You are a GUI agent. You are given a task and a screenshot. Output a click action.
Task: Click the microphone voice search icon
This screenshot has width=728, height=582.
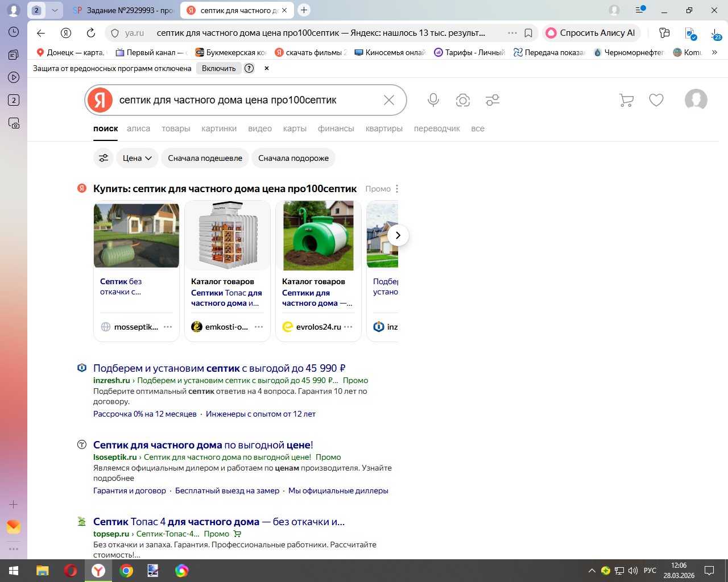click(433, 100)
